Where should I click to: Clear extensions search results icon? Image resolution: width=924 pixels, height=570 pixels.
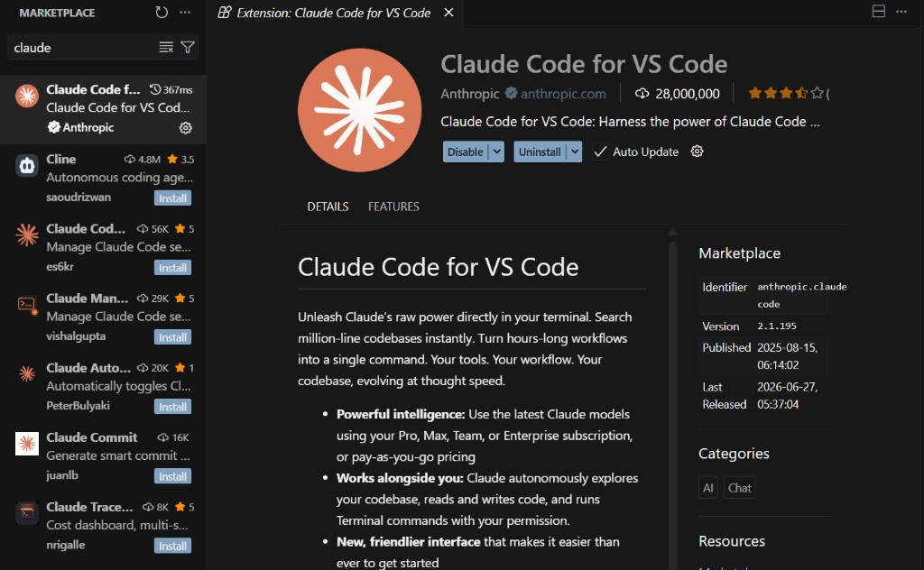click(166, 47)
